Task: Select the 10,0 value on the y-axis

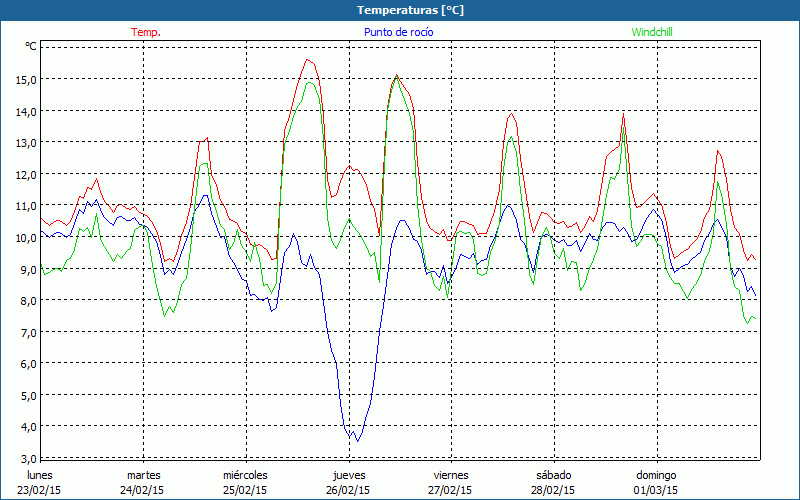Action: 24,237
